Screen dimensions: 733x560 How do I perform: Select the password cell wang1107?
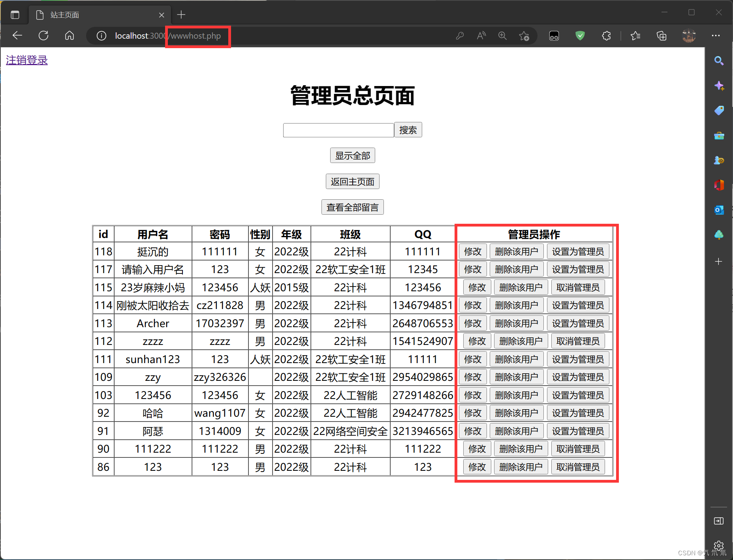click(220, 413)
